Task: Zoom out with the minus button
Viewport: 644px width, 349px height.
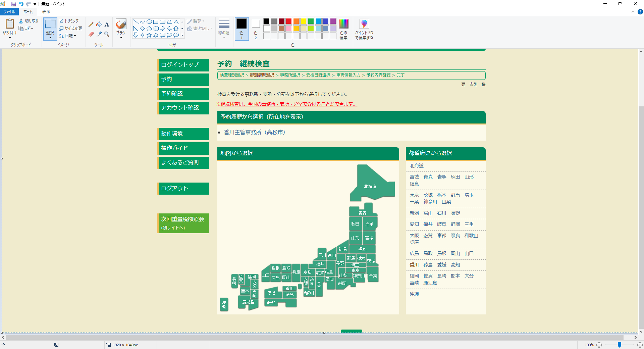Action: (x=599, y=345)
